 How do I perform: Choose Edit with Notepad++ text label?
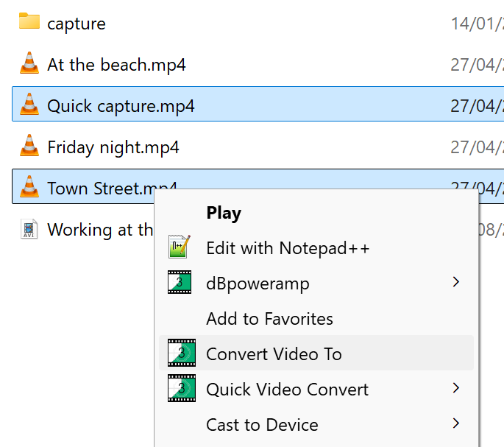click(x=288, y=248)
